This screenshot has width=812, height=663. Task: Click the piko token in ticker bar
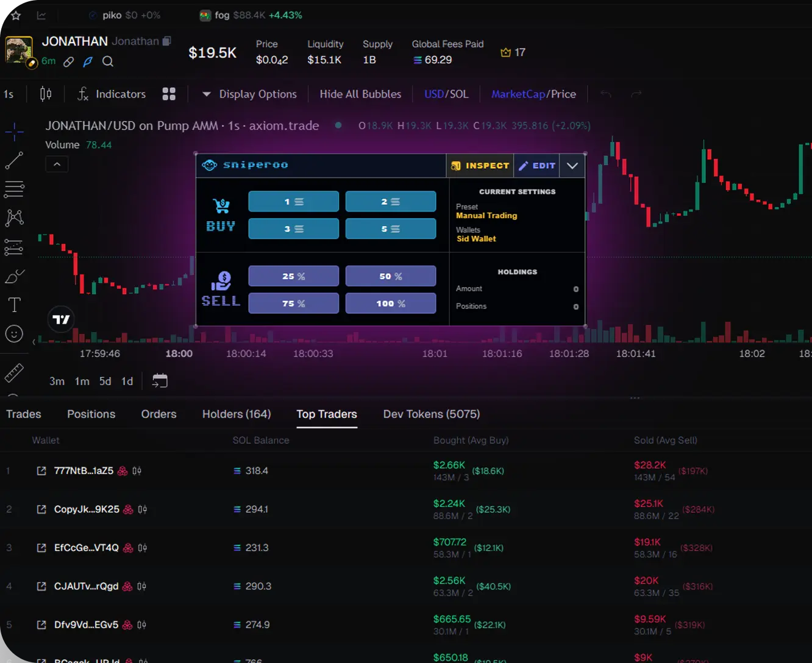click(x=124, y=15)
